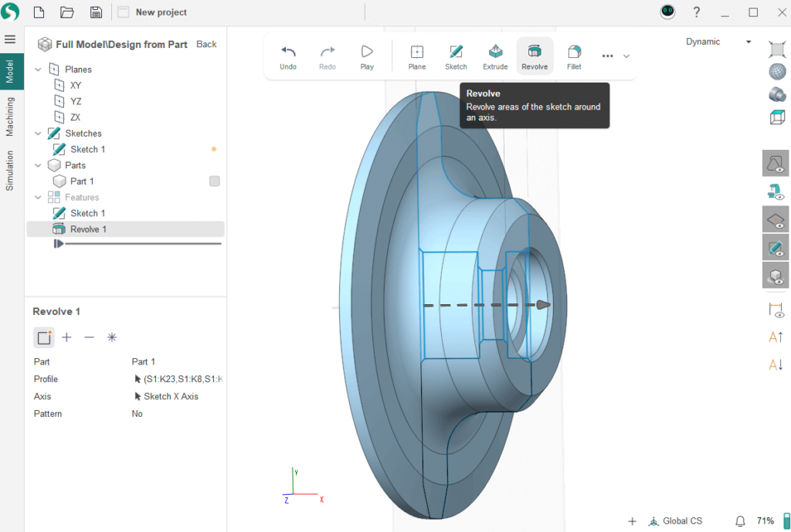Click the Back link
This screenshot has height=532, width=791.
tap(206, 44)
